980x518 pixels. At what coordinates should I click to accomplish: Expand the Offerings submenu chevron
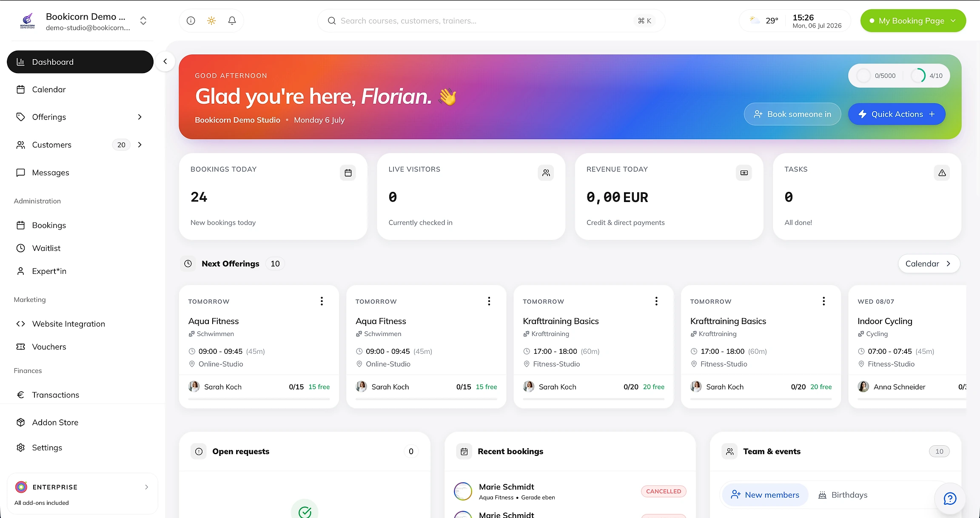pos(140,117)
